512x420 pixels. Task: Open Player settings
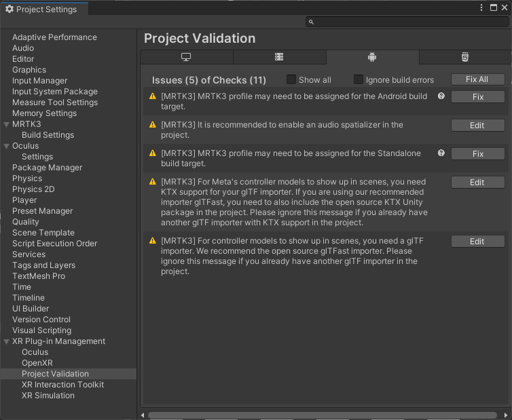click(x=24, y=200)
